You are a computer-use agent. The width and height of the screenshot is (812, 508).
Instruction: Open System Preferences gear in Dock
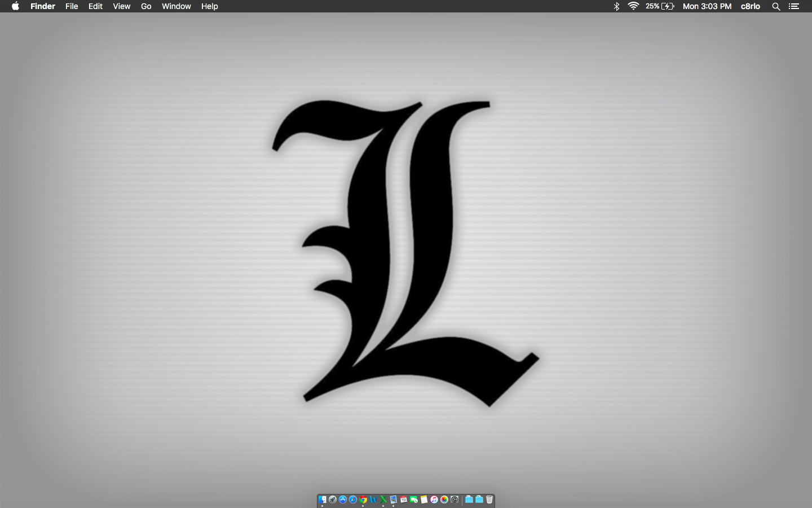(x=454, y=500)
